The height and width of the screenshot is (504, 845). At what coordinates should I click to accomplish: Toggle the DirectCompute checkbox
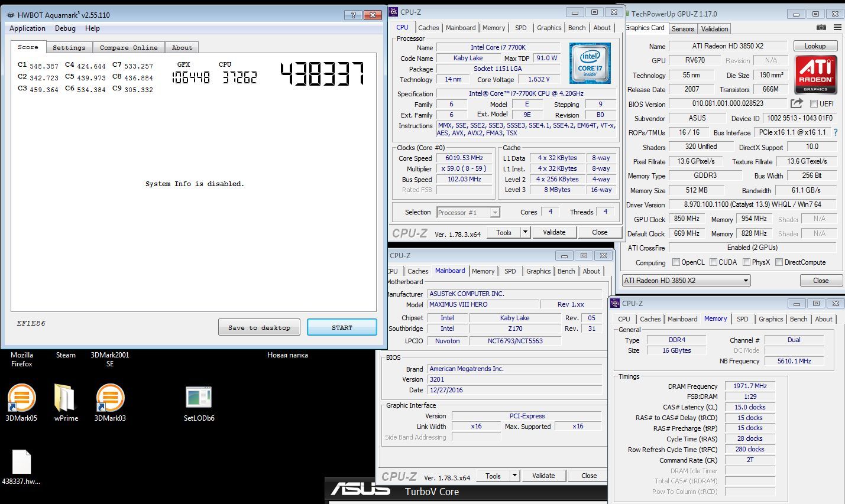(779, 262)
